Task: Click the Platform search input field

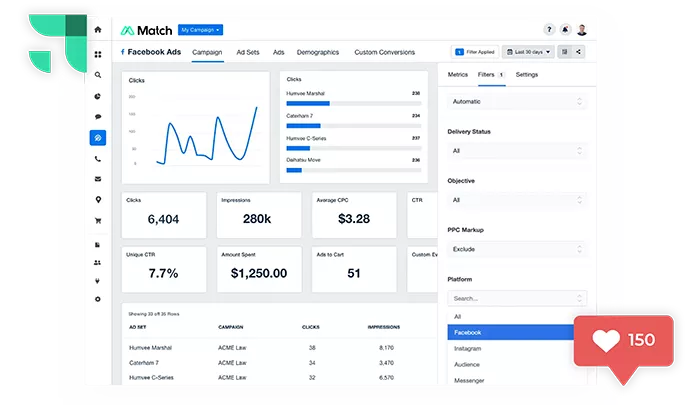Action: pyautogui.click(x=510, y=298)
